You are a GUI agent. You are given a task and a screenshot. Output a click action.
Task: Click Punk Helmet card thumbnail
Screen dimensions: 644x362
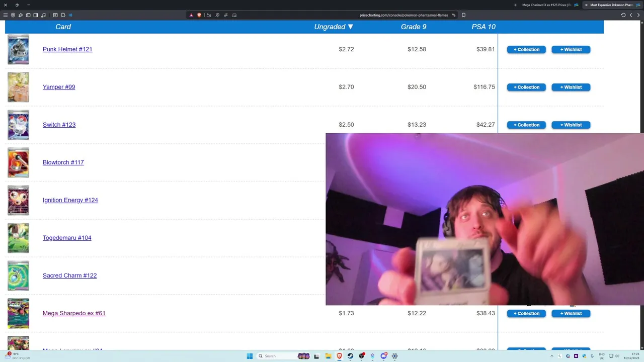coord(18,49)
